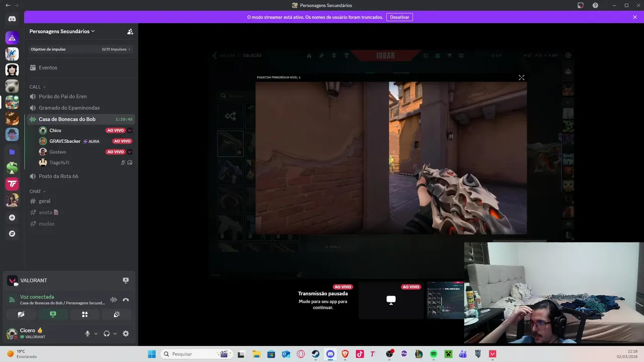Open weather widget showing 19°C
644x362 pixels.
(23, 354)
